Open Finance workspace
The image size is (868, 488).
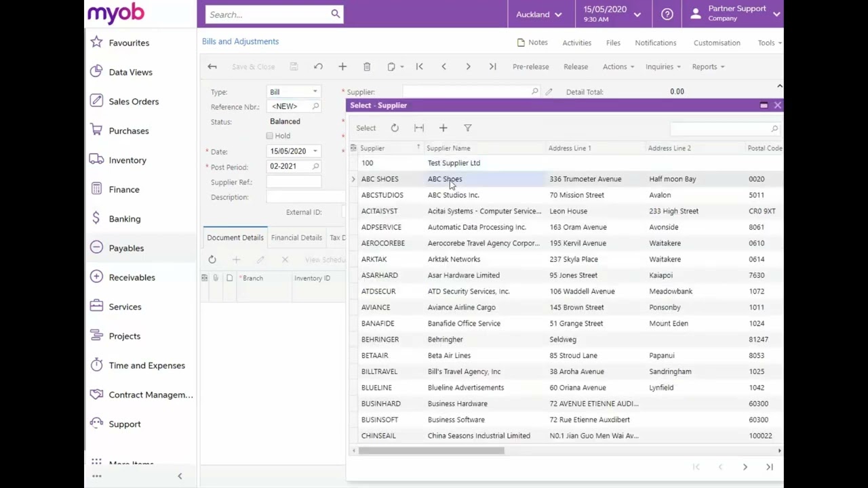click(x=124, y=190)
